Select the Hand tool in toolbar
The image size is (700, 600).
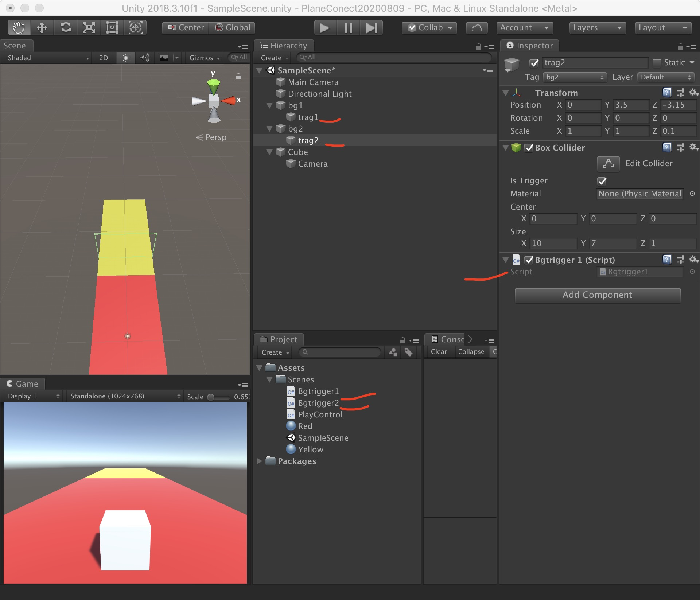19,28
